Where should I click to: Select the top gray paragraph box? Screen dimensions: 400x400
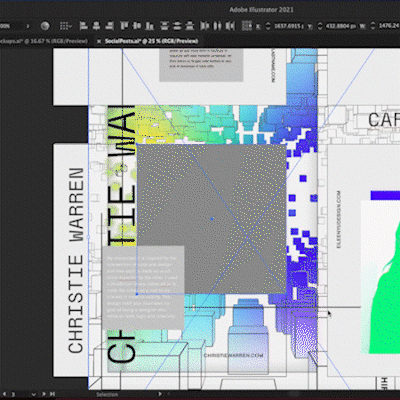[x=201, y=65]
